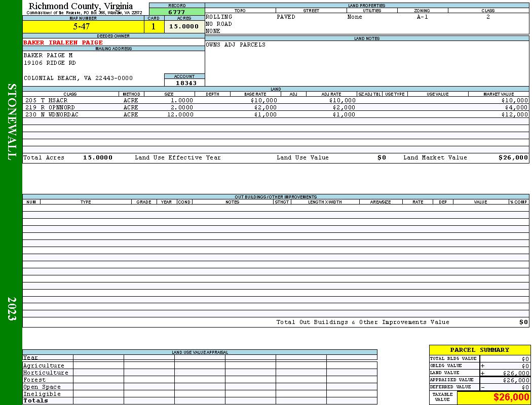Click the APPRAISED VALUE amount $26,000

coord(516,380)
